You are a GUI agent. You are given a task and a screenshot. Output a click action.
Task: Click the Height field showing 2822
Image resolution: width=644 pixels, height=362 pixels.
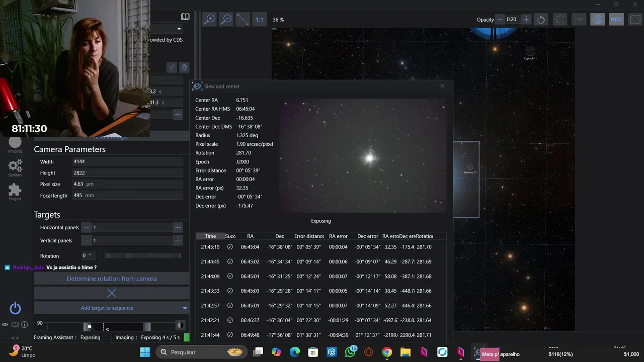pos(127,172)
